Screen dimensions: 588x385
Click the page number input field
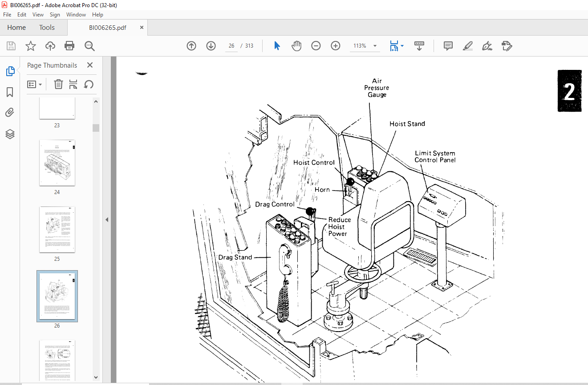click(231, 46)
